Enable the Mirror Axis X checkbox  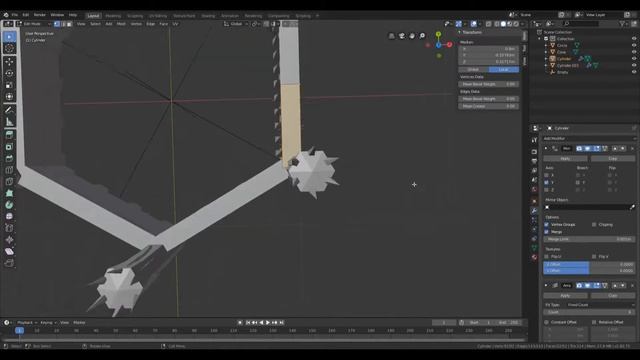click(x=547, y=176)
